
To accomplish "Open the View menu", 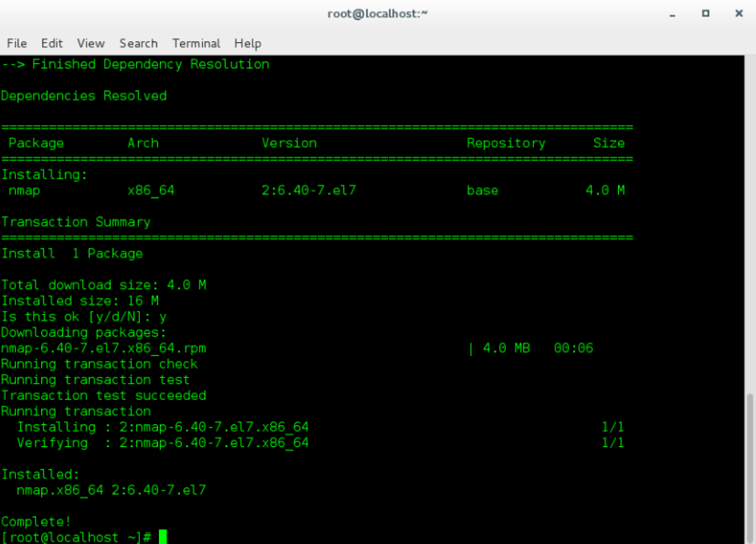I will click(x=90, y=43).
